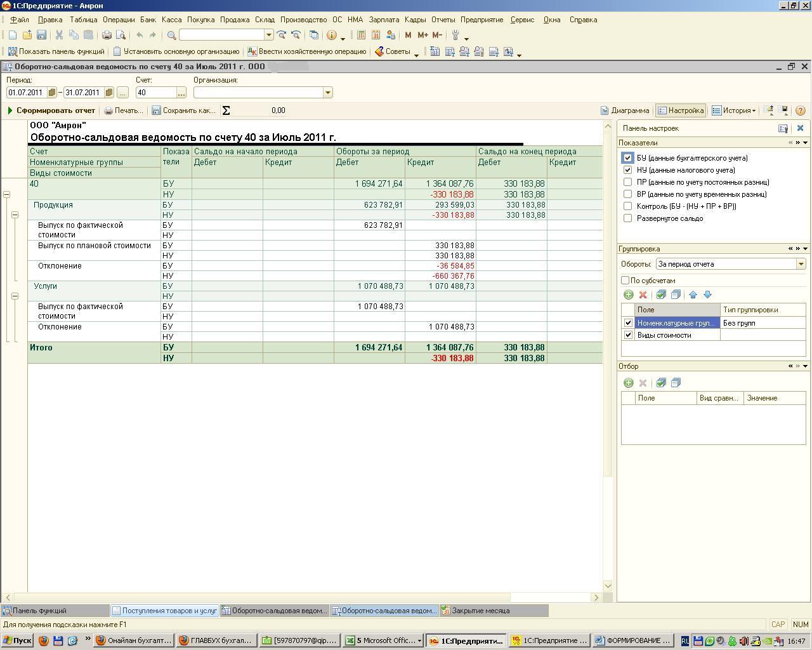This screenshot has width=812, height=650.
Task: Click the Счет input field with 40
Action: [x=155, y=93]
